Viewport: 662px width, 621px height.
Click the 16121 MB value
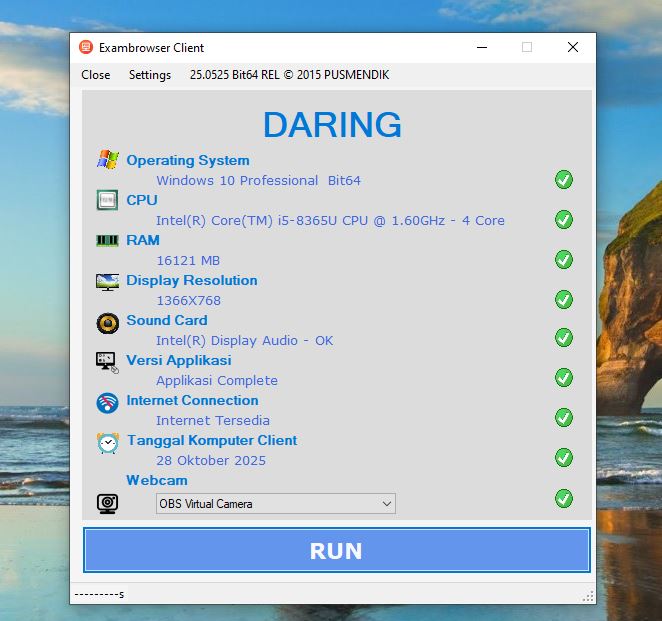[x=188, y=261]
